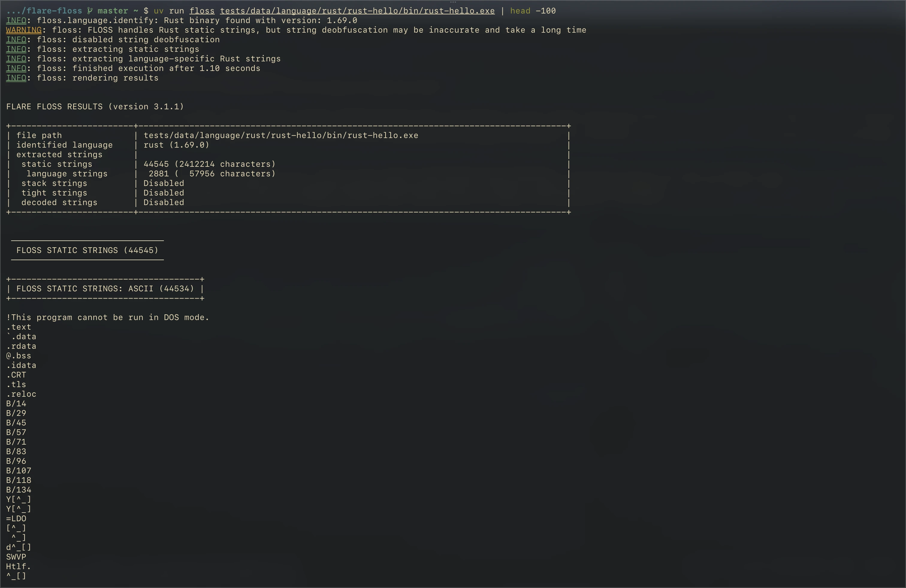Click the 'language strings' row label

coord(67,174)
